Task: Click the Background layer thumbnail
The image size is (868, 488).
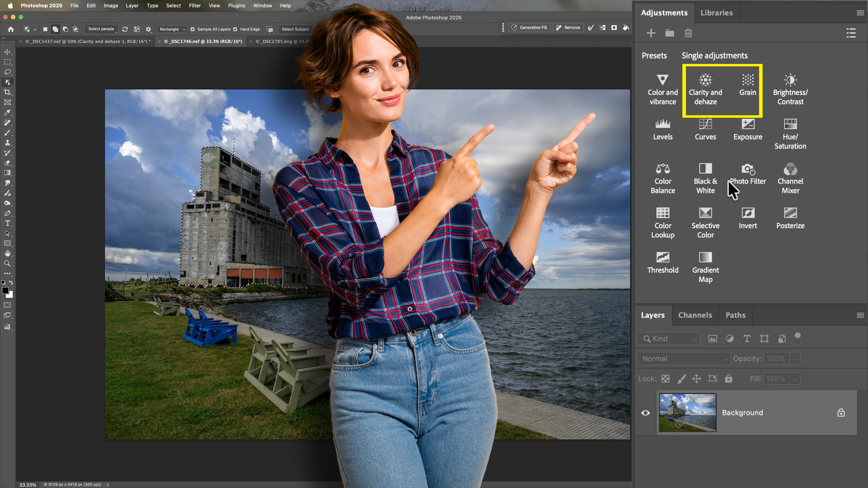Action: click(687, 412)
